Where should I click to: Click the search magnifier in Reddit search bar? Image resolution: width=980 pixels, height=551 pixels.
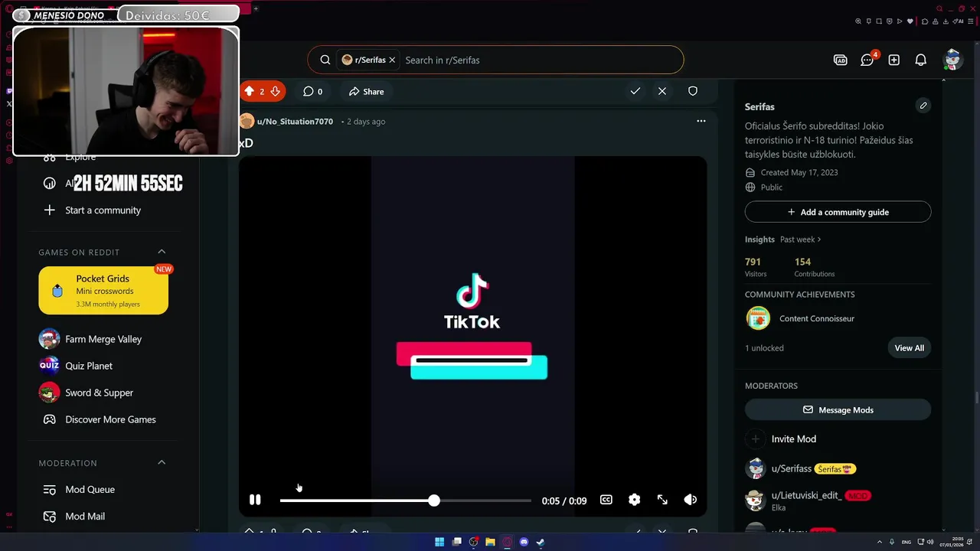point(325,60)
